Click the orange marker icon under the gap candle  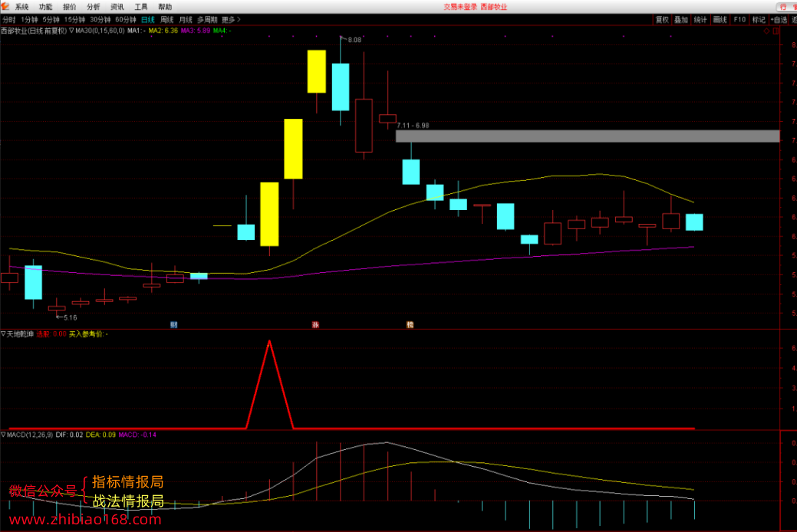pos(410,325)
